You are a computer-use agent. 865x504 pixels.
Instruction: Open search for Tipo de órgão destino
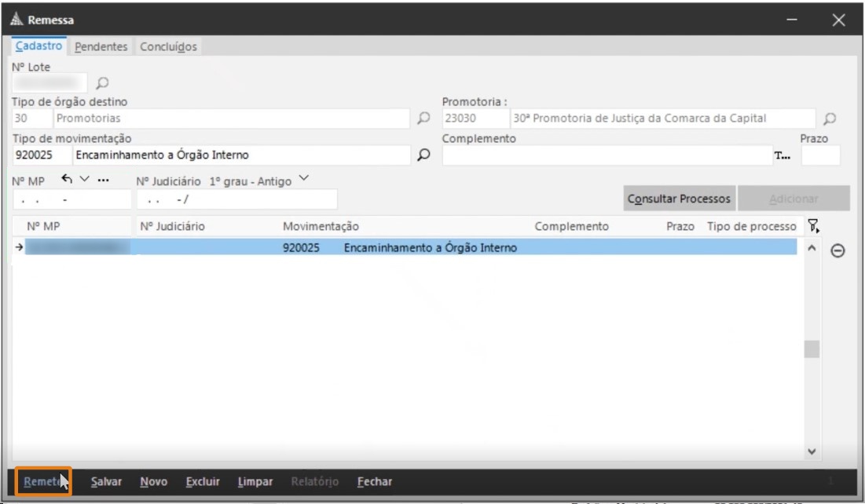pyautogui.click(x=423, y=119)
